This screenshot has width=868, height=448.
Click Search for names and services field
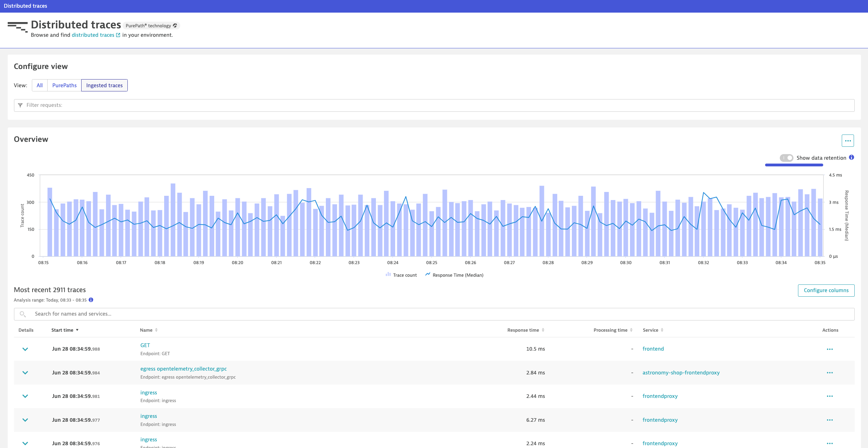pos(434,314)
